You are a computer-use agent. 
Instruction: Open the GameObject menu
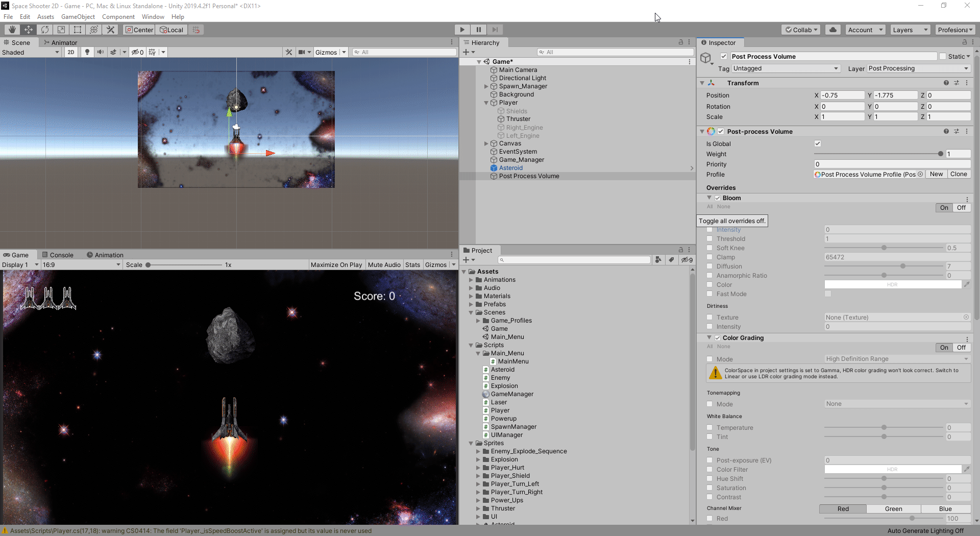[78, 17]
